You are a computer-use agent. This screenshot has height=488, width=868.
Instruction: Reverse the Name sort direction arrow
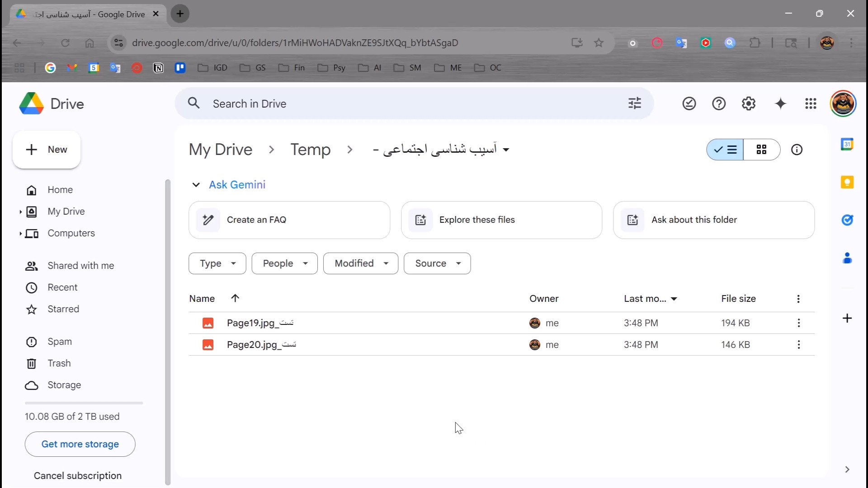[x=235, y=298]
